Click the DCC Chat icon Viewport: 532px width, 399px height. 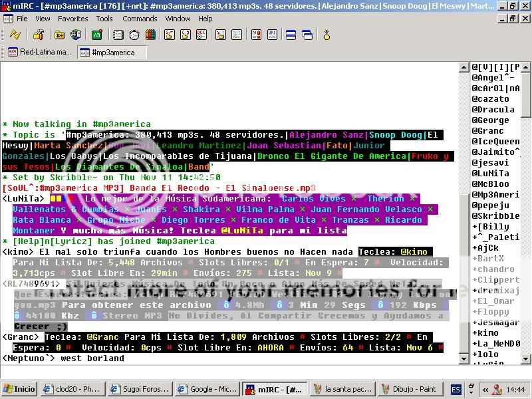(x=186, y=35)
